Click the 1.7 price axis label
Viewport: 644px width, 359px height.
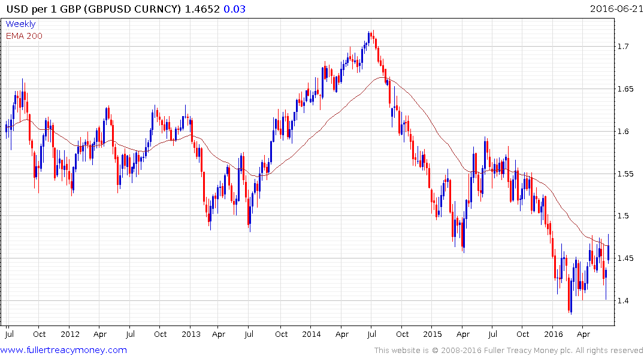point(623,46)
